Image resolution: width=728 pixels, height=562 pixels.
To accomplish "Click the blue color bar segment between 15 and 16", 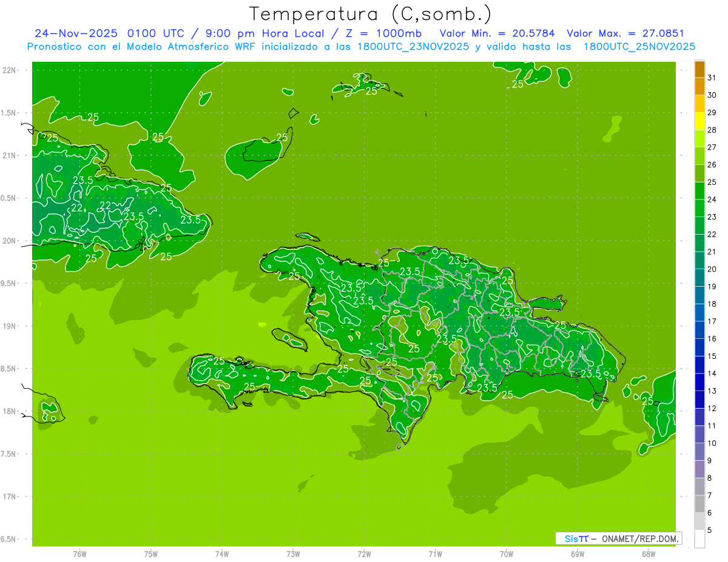I will (699, 347).
